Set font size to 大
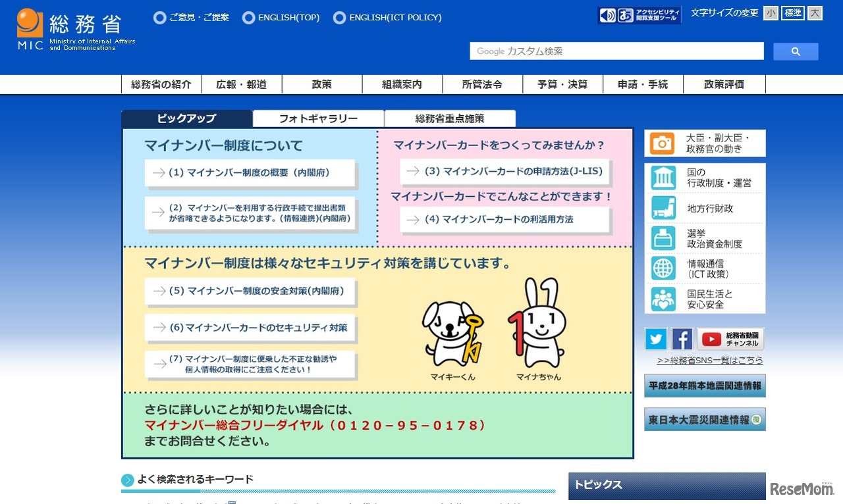The image size is (843, 504). (x=815, y=13)
